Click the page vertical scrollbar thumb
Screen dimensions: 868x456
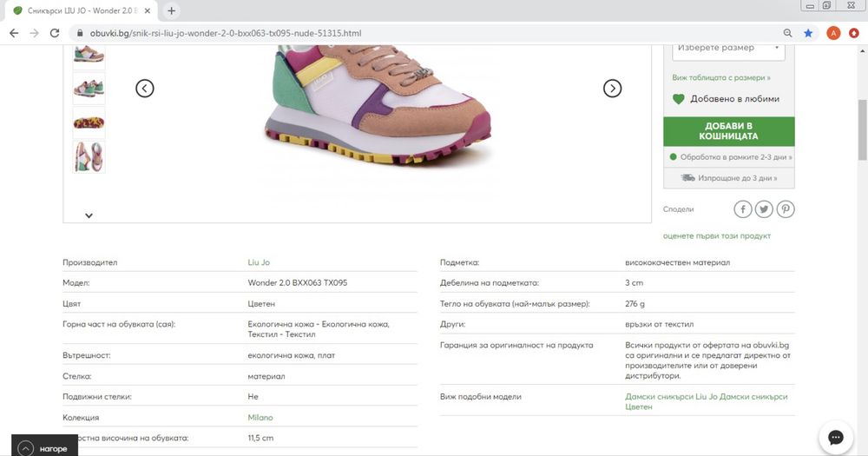click(x=862, y=129)
